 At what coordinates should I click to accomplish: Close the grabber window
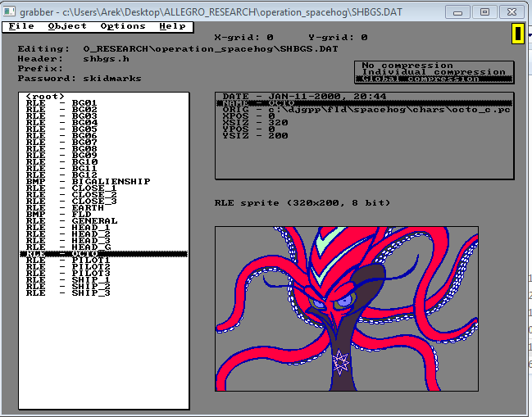point(512,11)
